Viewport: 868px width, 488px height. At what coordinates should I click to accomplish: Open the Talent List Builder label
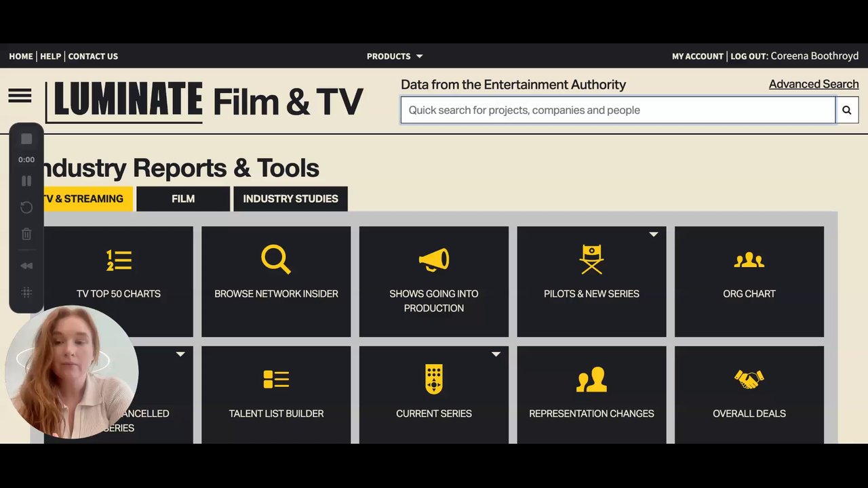[x=276, y=413]
